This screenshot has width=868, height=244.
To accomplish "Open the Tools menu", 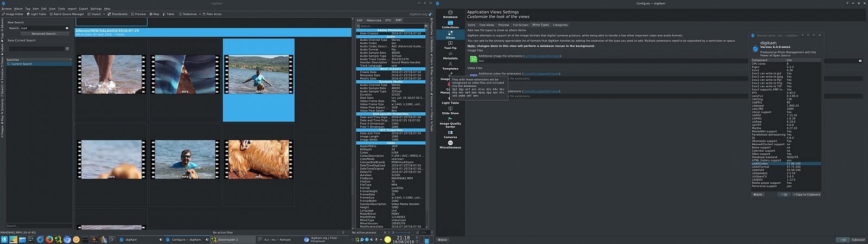I will tap(61, 9).
